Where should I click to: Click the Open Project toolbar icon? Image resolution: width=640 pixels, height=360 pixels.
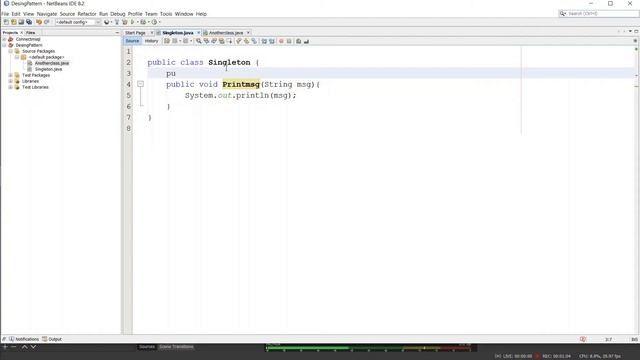coord(21,22)
